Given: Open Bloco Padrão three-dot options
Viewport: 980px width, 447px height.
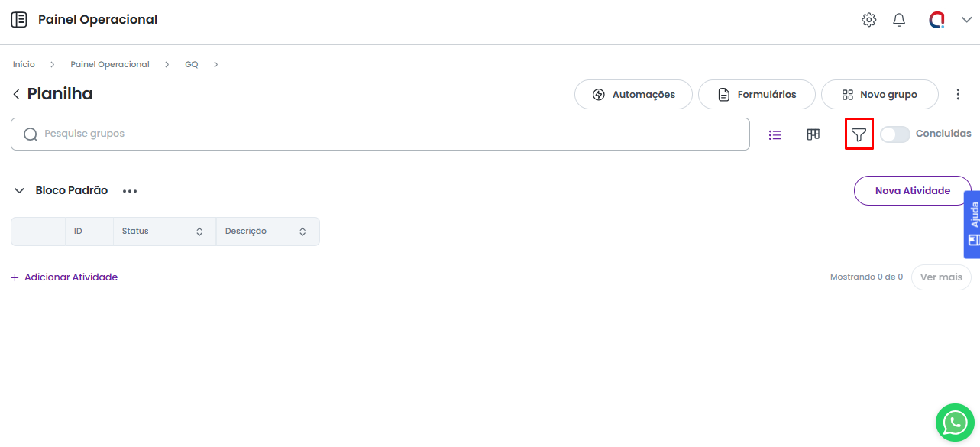Looking at the screenshot, I should click(x=130, y=191).
